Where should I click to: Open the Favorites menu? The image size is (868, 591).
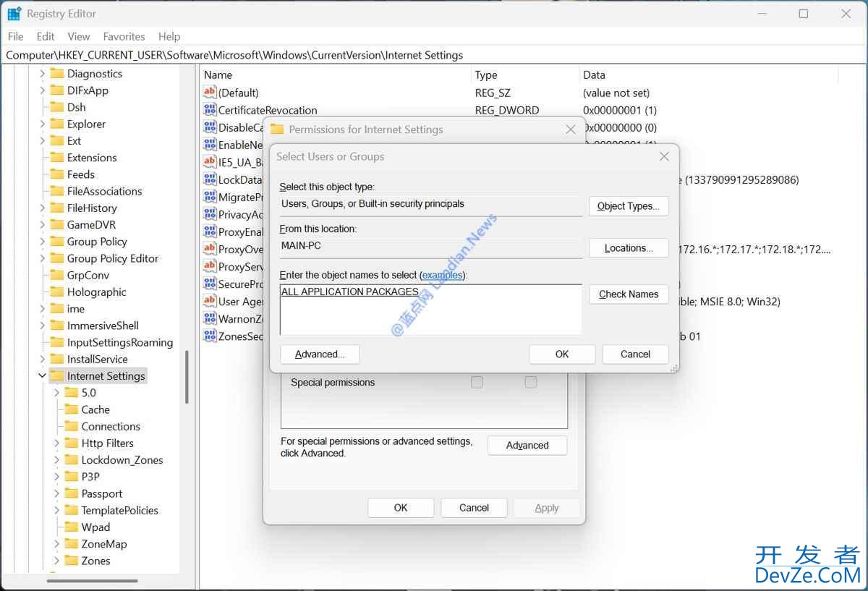(124, 36)
